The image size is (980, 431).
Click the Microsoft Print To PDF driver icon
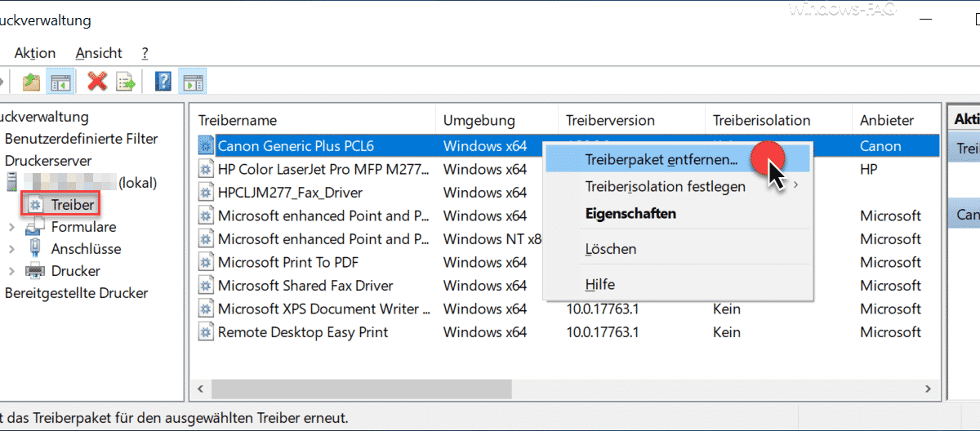coord(206,263)
